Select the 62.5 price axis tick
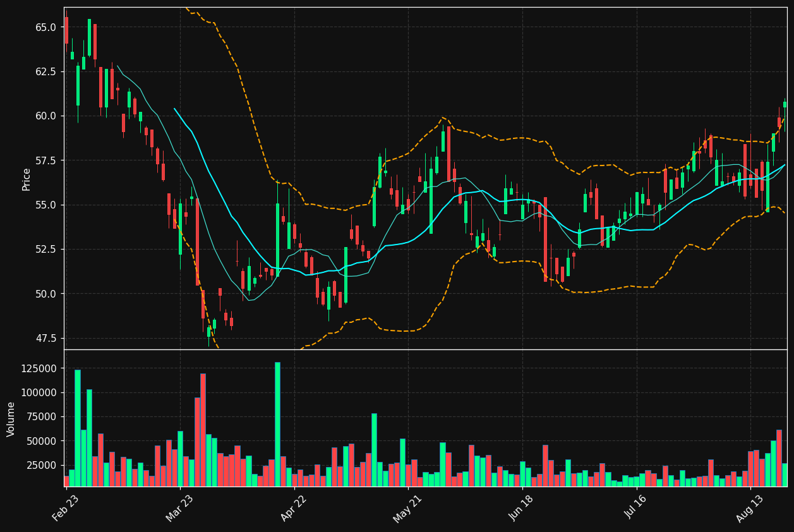Image resolution: width=794 pixels, height=532 pixels. click(45, 71)
